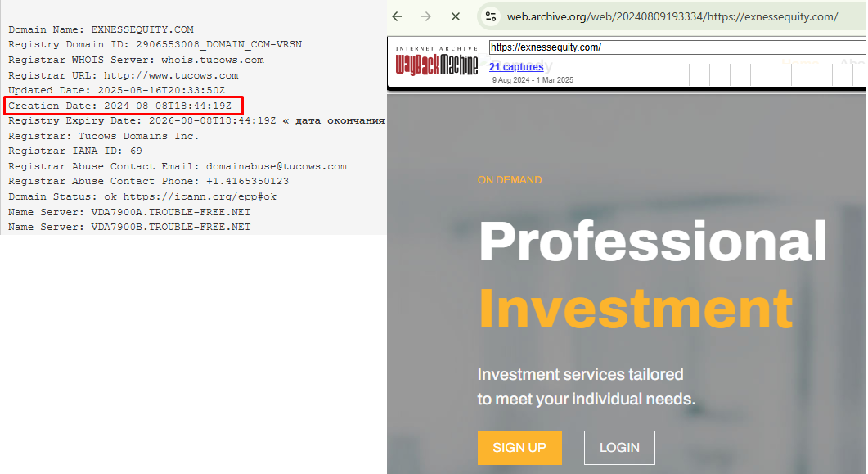
Task: Click the Creation Date line in WHOIS
Action: coord(124,106)
